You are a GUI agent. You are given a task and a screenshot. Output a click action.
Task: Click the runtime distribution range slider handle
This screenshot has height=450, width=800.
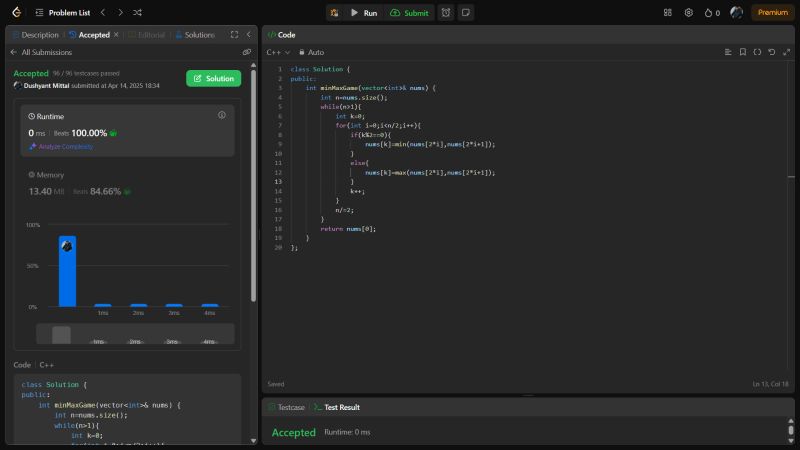61,335
